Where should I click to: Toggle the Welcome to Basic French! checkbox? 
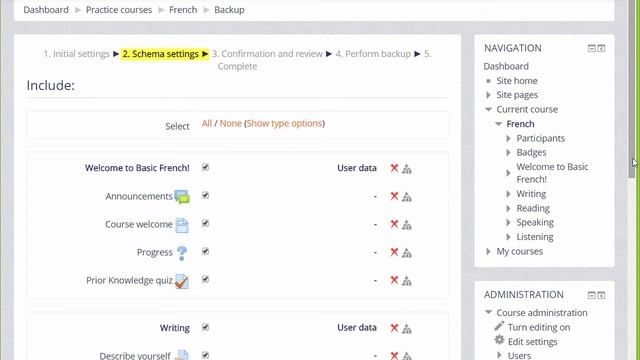coord(205,167)
